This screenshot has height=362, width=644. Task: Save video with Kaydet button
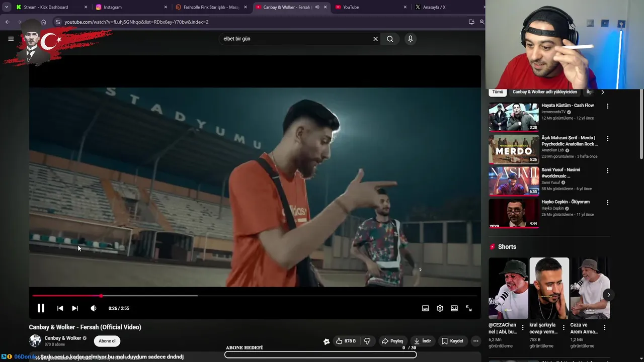pyautogui.click(x=452, y=341)
